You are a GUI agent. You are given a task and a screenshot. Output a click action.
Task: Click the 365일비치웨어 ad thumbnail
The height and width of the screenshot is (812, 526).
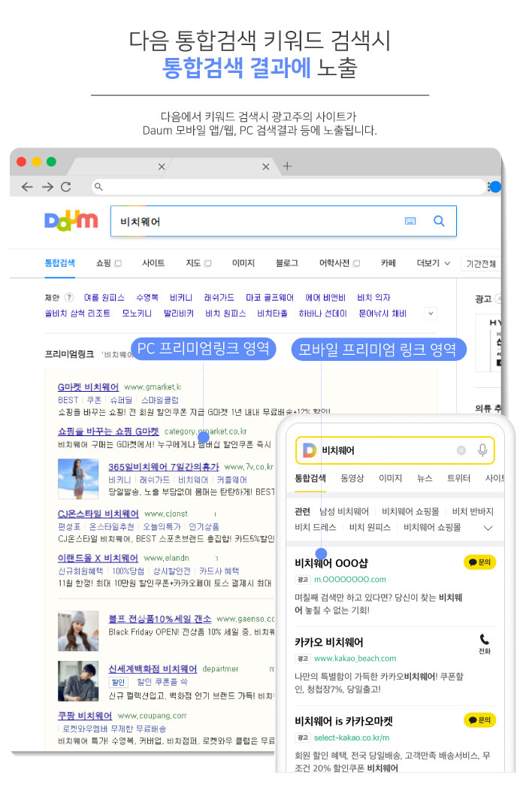(78, 479)
